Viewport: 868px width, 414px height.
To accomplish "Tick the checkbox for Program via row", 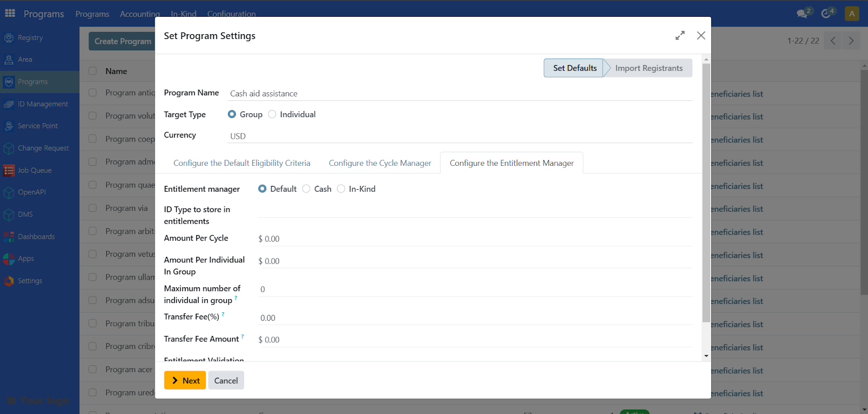I will [93, 208].
